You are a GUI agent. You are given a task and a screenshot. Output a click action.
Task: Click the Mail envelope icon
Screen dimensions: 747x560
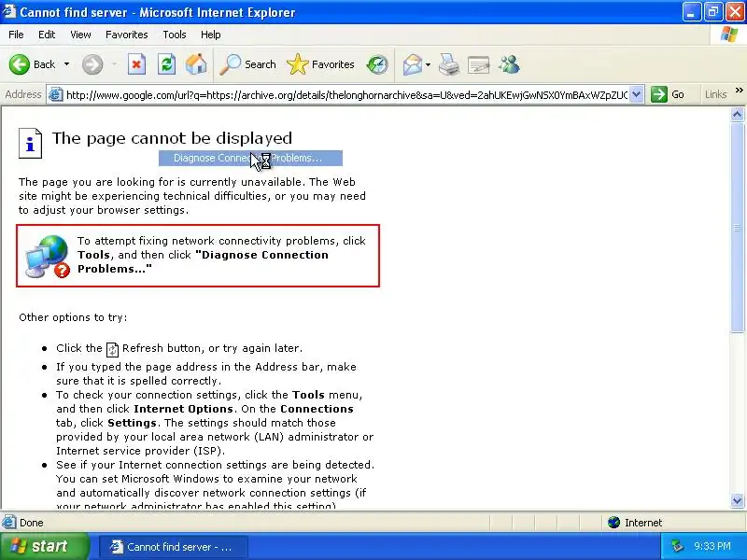click(413, 64)
